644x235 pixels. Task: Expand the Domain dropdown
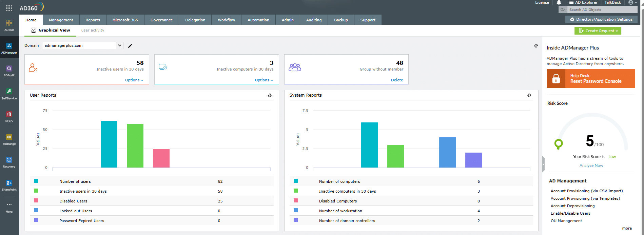pyautogui.click(x=120, y=45)
